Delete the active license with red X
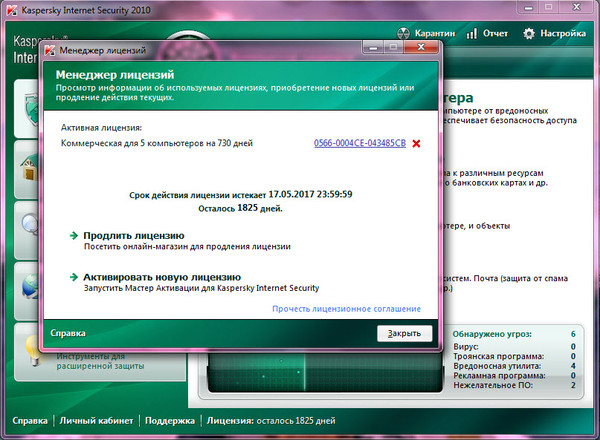 click(416, 143)
